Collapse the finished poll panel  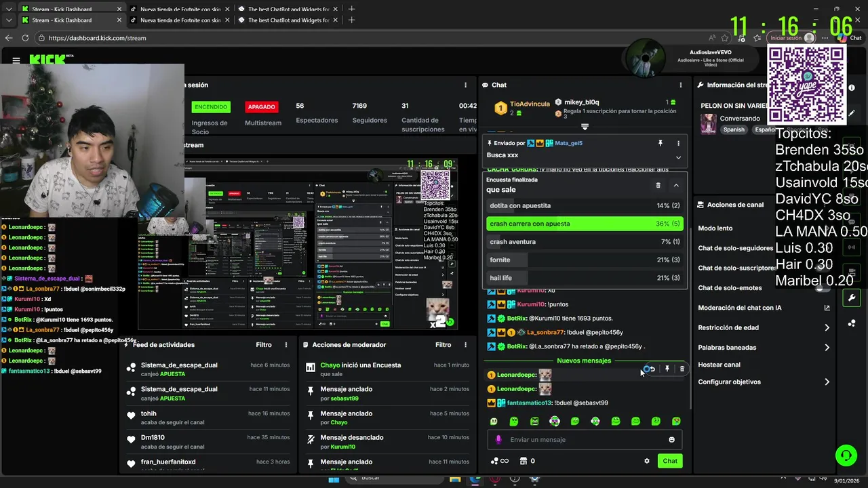pyautogui.click(x=676, y=185)
